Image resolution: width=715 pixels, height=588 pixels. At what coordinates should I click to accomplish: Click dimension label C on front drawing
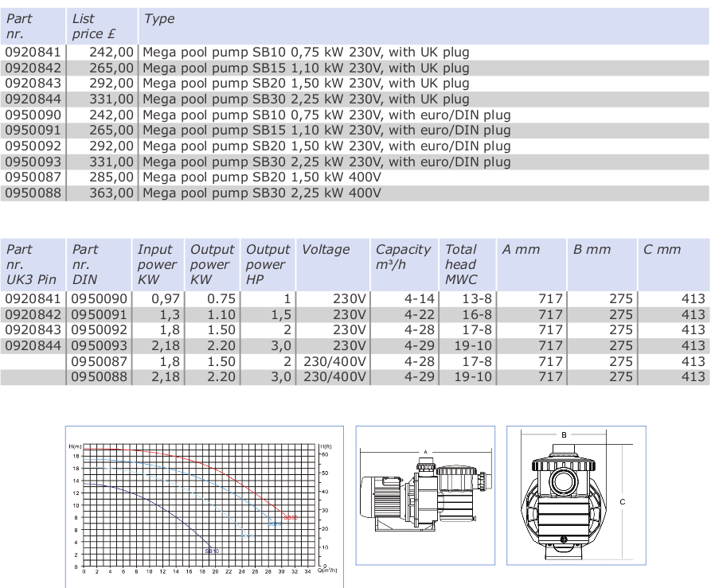pyautogui.click(x=623, y=502)
